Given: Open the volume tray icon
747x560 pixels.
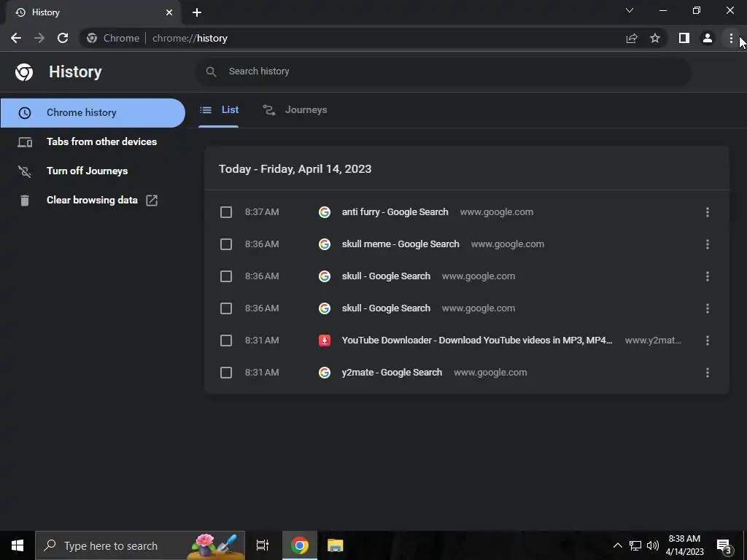Looking at the screenshot, I should coord(653,545).
